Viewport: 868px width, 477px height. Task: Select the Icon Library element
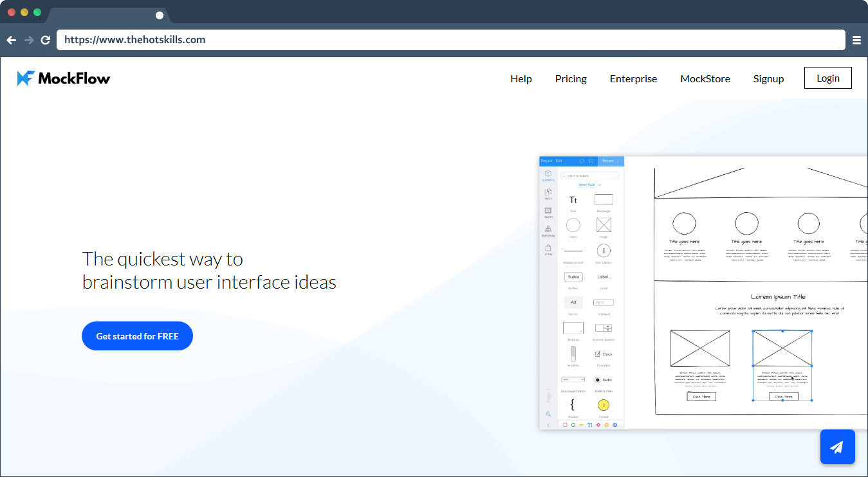coord(604,252)
